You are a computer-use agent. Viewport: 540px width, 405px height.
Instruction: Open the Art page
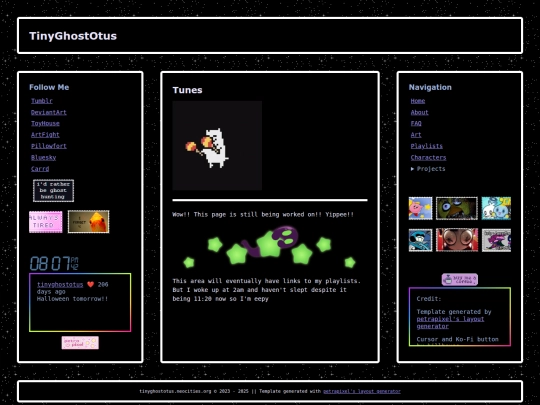[416, 135]
